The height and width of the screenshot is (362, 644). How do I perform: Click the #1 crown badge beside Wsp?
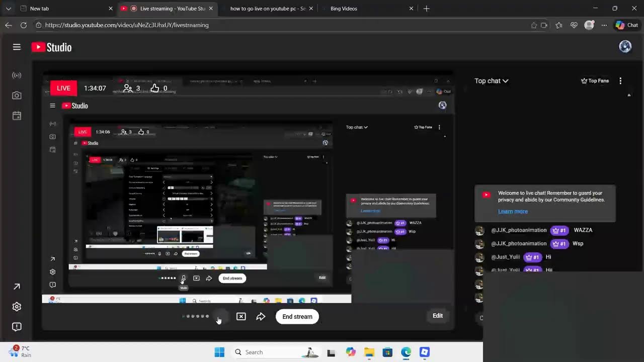[559, 243]
